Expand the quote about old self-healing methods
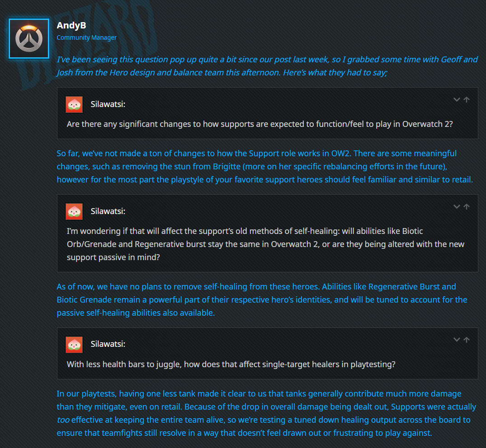Viewport: 486px width, 448px height. pos(457,206)
